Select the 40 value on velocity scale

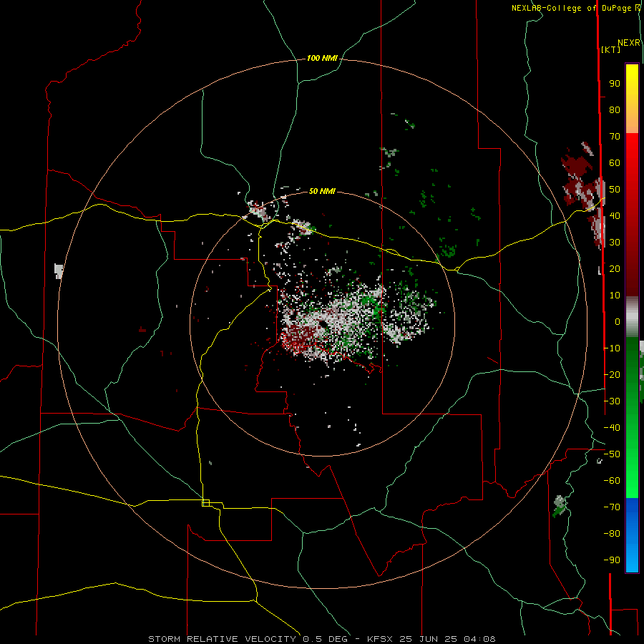click(x=615, y=216)
